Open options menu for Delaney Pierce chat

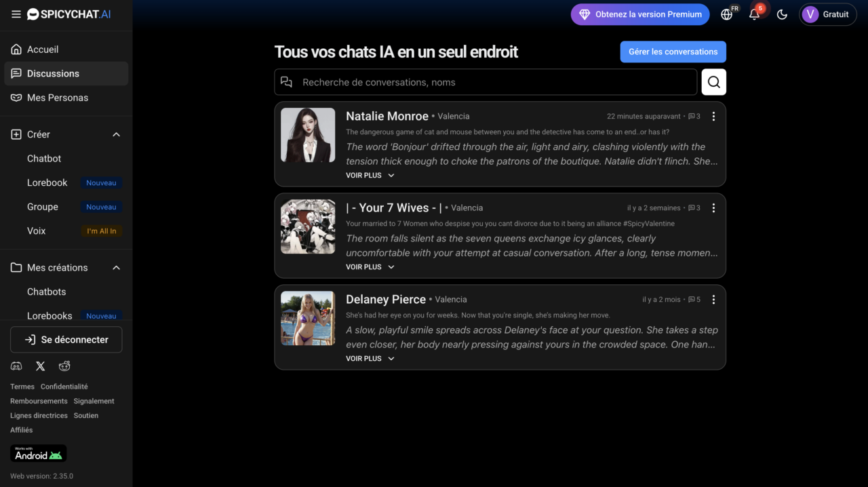click(713, 300)
